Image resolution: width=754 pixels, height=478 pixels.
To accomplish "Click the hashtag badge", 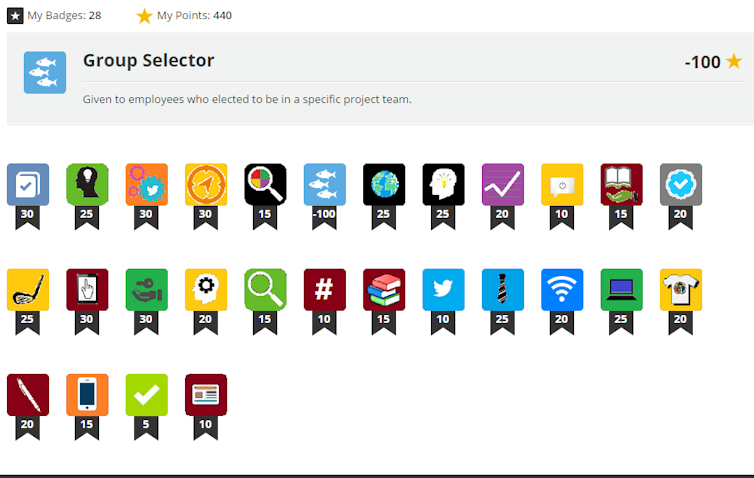I will pos(325,289).
